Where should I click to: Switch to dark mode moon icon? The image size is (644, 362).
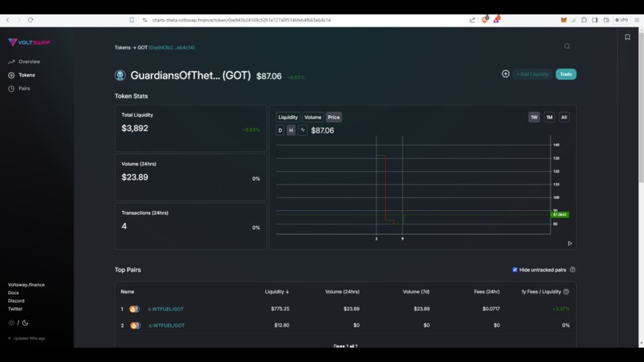[25, 323]
